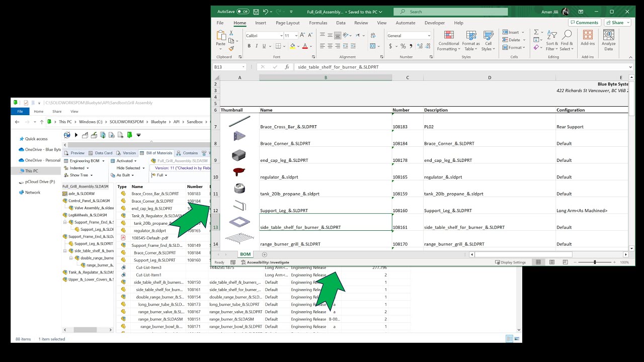The width and height of the screenshot is (644, 362).
Task: Open Conditional Formatting menu
Action: point(448,41)
